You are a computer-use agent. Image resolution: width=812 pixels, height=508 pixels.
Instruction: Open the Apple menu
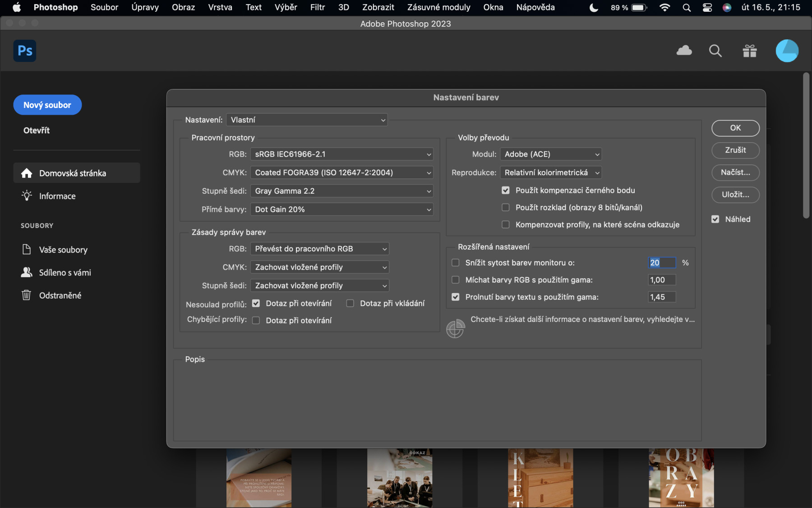[x=17, y=7]
